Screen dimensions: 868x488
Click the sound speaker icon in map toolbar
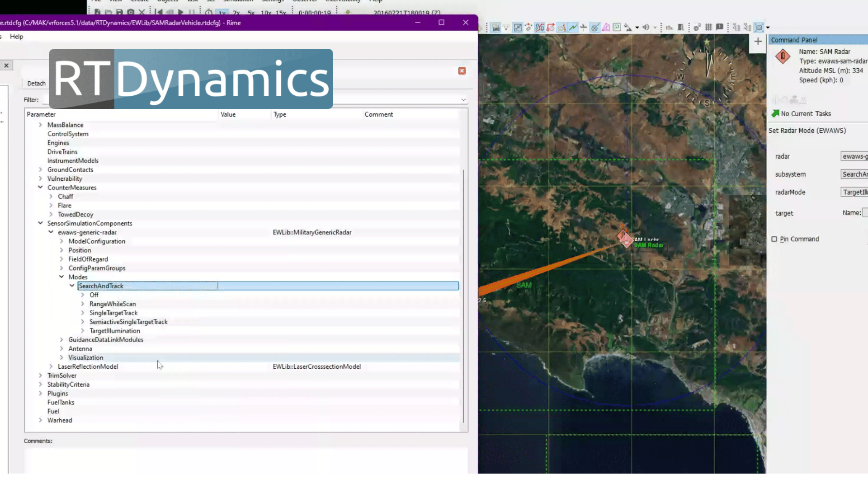click(646, 27)
